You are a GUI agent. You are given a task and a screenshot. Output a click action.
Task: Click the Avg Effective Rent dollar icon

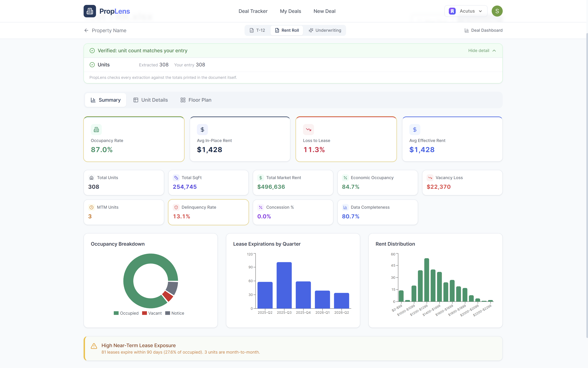tap(415, 129)
